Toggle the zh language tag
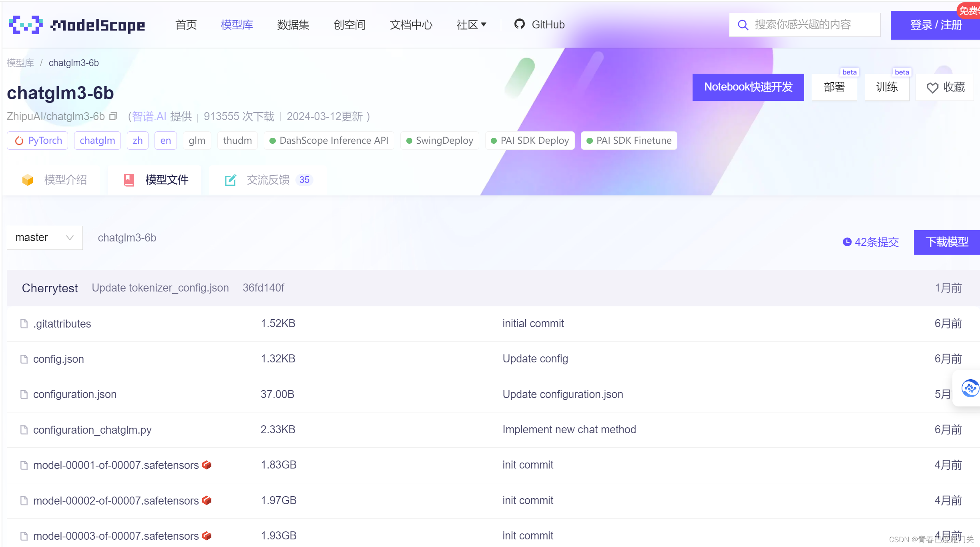Screen dimensions: 980x547 click(x=137, y=141)
